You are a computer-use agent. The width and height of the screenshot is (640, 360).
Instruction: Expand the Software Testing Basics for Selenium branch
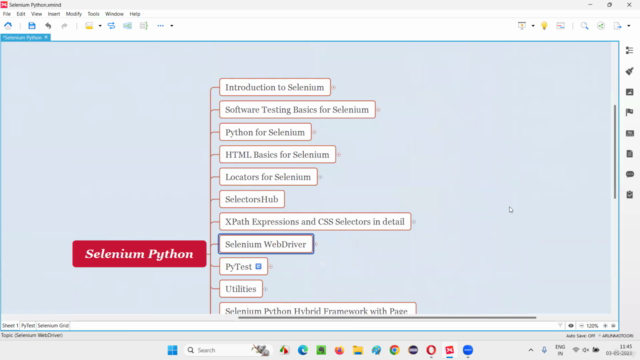(378, 110)
